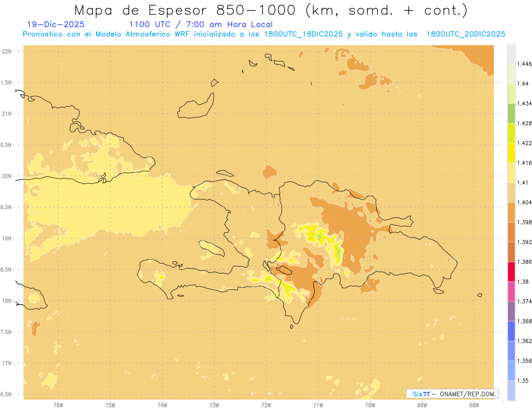Select the date label "19-Dic-2025"
This screenshot has width=532, height=411.
click(56, 25)
